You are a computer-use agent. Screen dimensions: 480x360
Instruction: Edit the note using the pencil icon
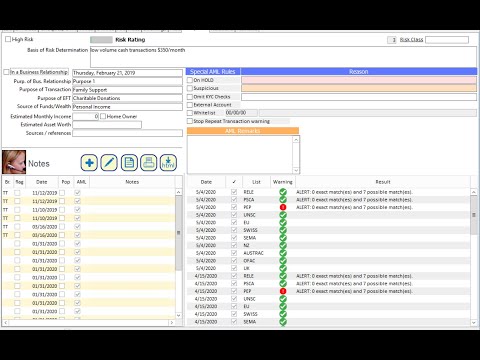point(109,163)
